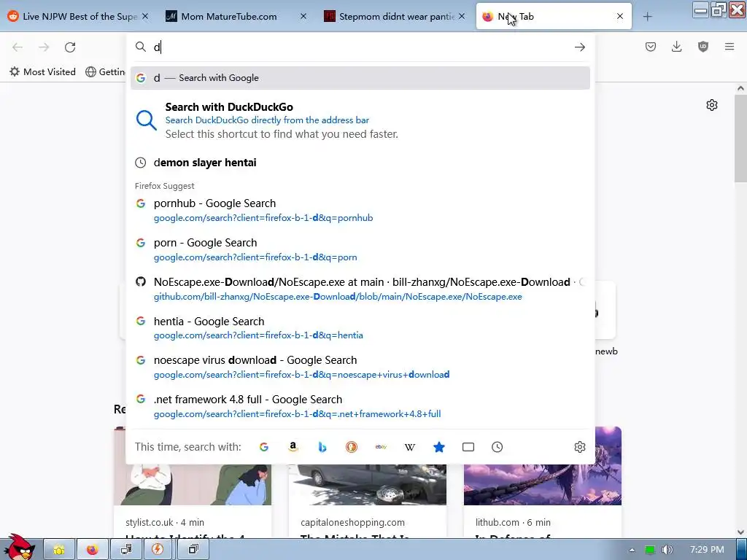Open '.net framework 4.8 full' history suggestion

coord(360,406)
